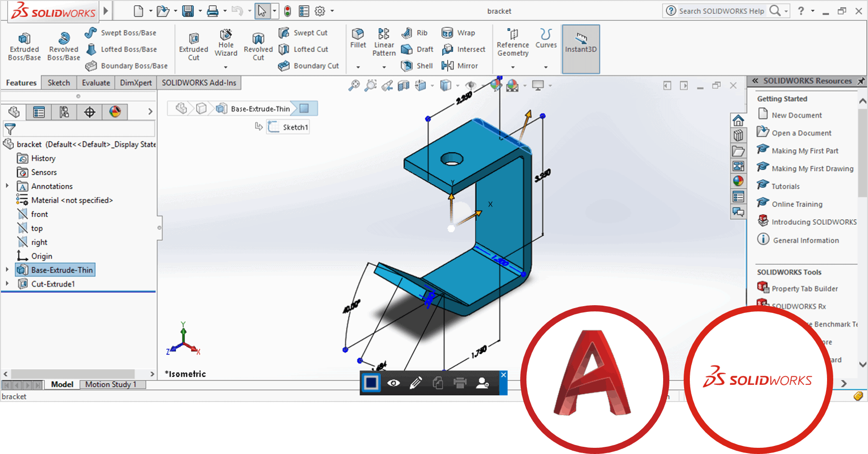Select the Intersect feature
This screenshot has width=868, height=454.
pyautogui.click(x=464, y=49)
